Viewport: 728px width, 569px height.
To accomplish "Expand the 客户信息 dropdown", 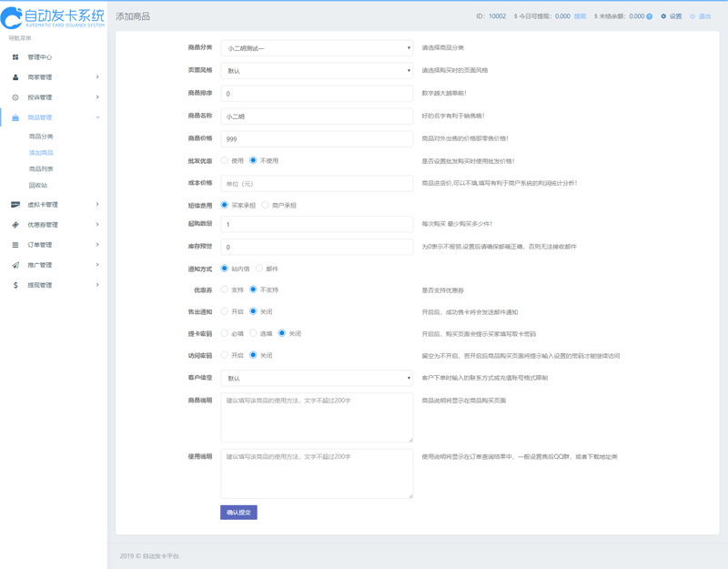I will (316, 378).
